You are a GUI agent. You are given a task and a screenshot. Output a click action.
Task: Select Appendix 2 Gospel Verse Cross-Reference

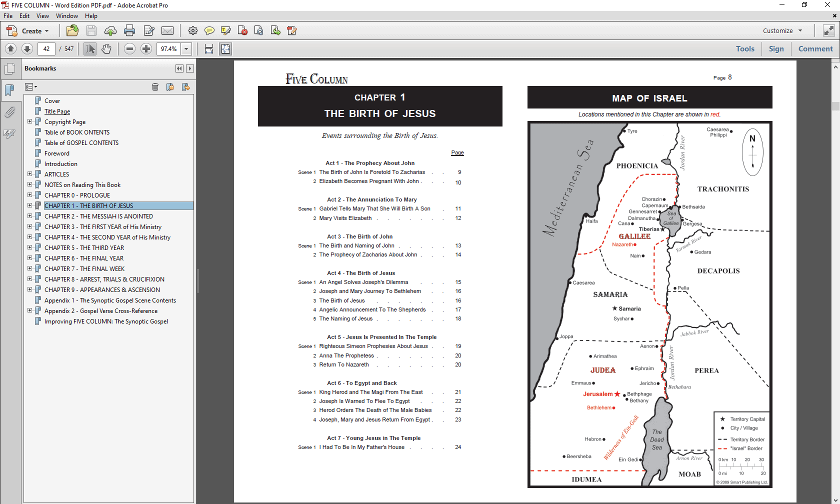tap(101, 311)
